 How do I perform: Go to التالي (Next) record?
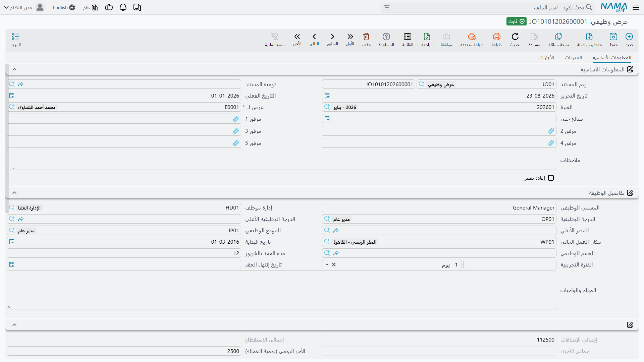click(314, 37)
